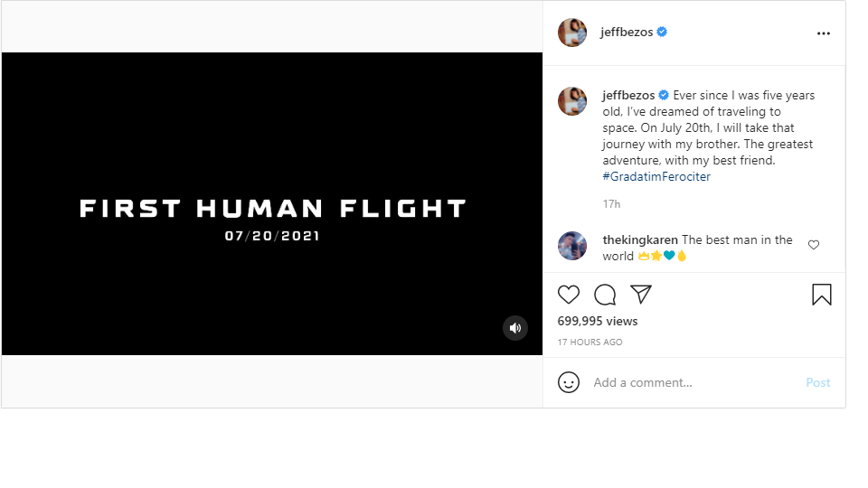This screenshot has width=868, height=488.
Task: Click jeffbezos avatar beside caption
Action: click(x=571, y=101)
